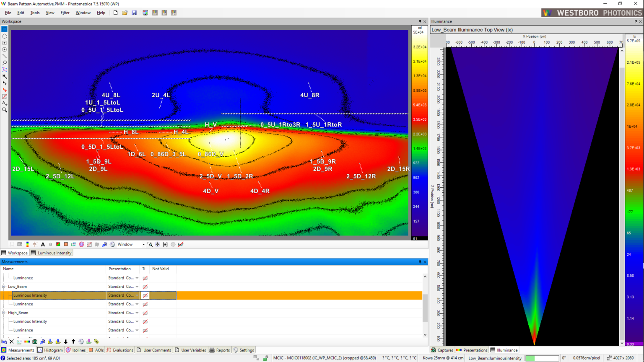The width and height of the screenshot is (644, 362).
Task: Open Presentation dropdown for High_Beam row
Action: [137, 313]
